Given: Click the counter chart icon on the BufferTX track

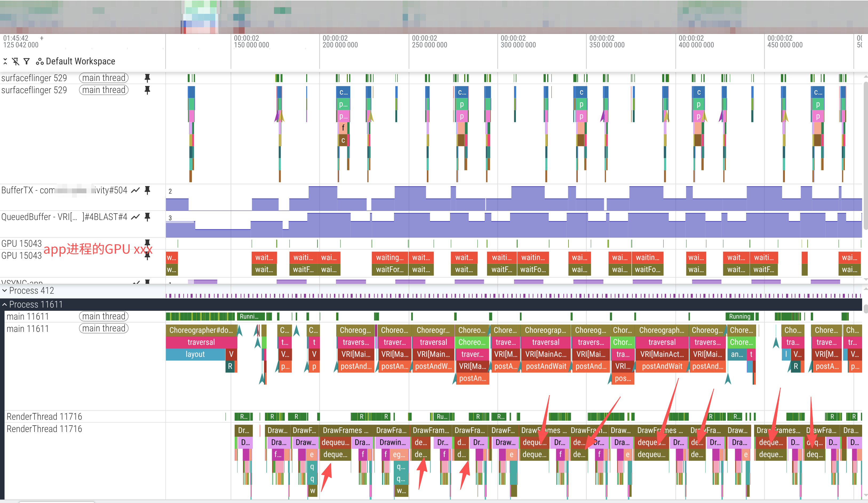Looking at the screenshot, I should coord(136,190).
